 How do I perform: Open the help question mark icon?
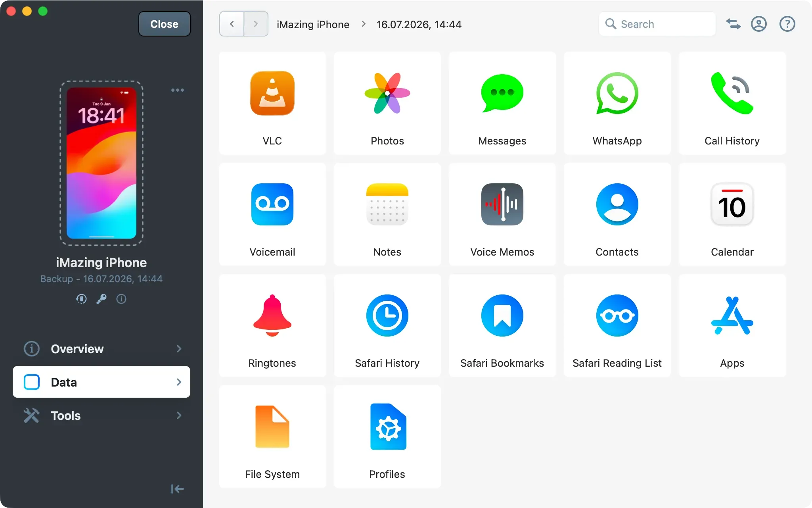coord(787,24)
